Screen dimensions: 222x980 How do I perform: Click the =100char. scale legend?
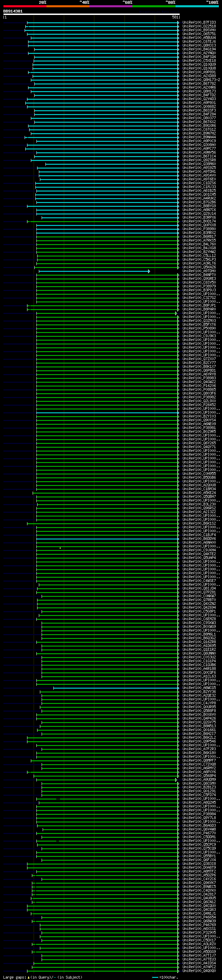point(165,977)
